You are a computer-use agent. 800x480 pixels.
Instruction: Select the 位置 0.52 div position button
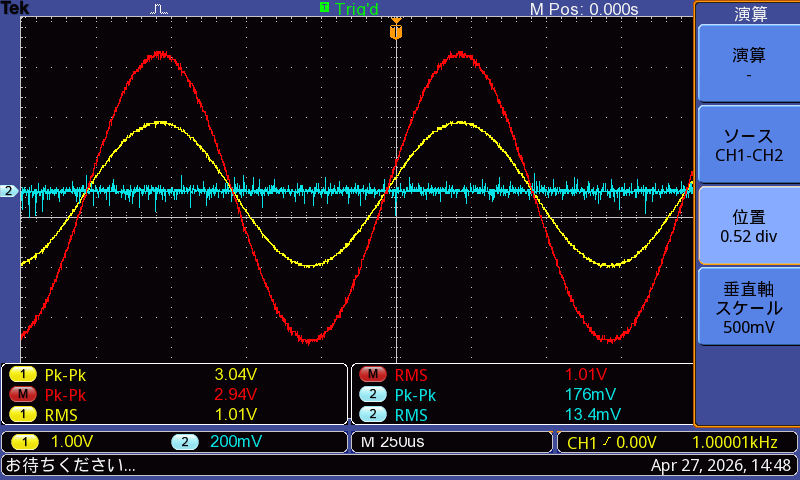[748, 226]
